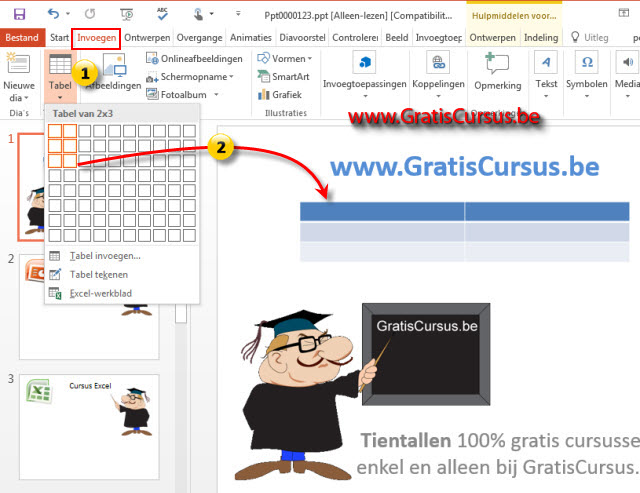Open the Beeld tab
The image size is (640, 493).
pos(397,38)
